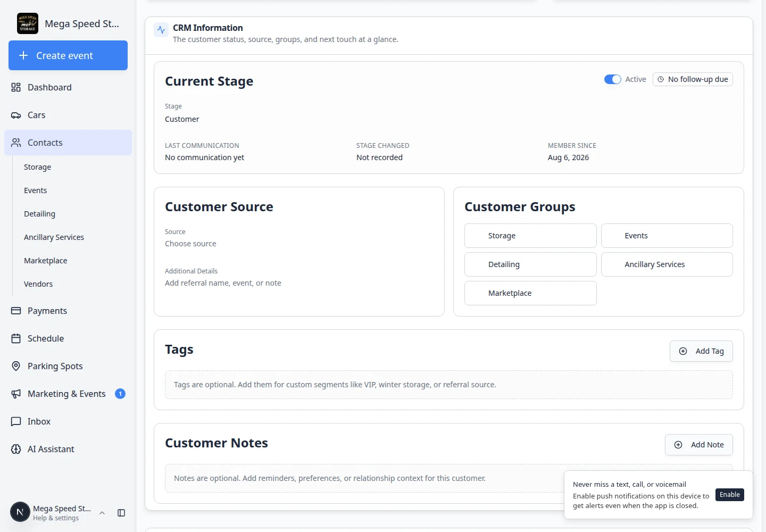The image size is (766, 532).
Task: Open Marketing & Events in the sidebar
Action: (68, 394)
